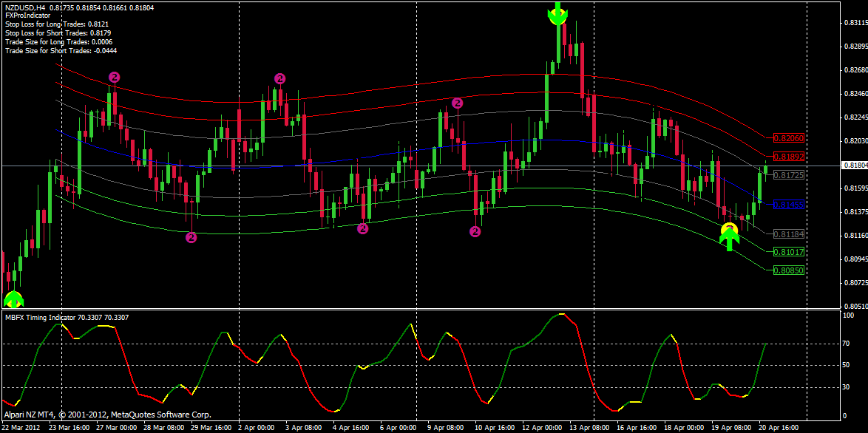Image resolution: width=868 pixels, height=433 pixels.
Task: Click the 0.80510 value on price scale
Action: (855, 306)
